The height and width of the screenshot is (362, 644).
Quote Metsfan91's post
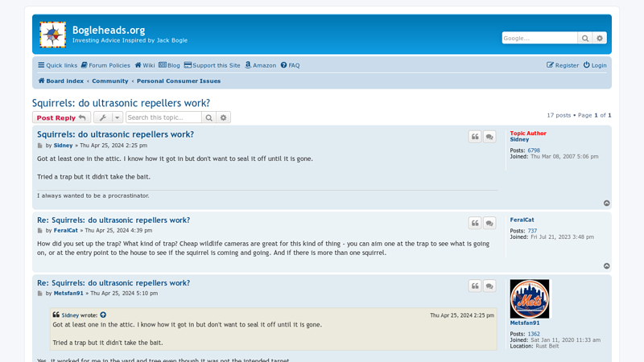click(475, 286)
